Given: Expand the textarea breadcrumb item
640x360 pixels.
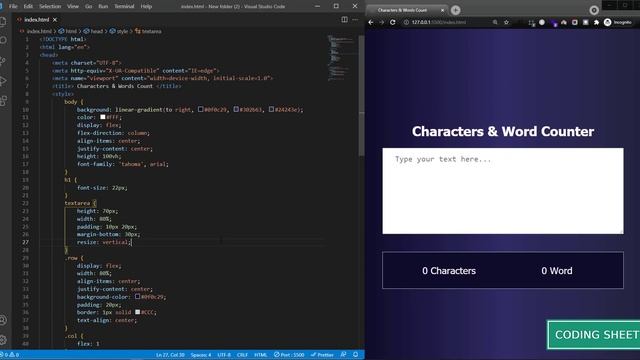Looking at the screenshot, I should (x=148, y=31).
